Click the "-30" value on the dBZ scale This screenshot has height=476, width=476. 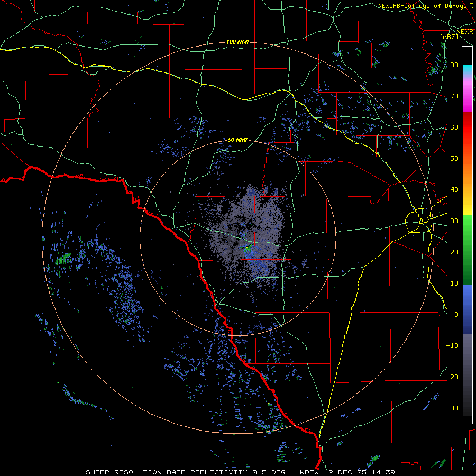pyautogui.click(x=452, y=408)
